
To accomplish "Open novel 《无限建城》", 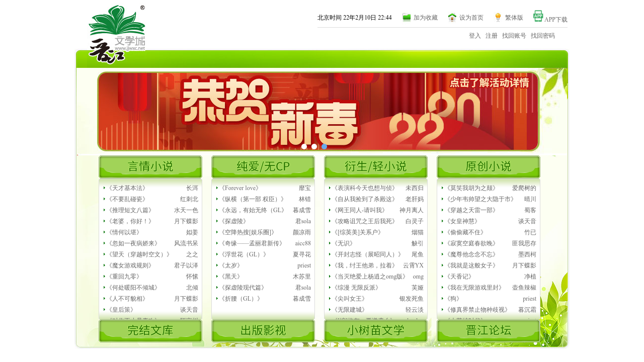I will pyautogui.click(x=349, y=310).
